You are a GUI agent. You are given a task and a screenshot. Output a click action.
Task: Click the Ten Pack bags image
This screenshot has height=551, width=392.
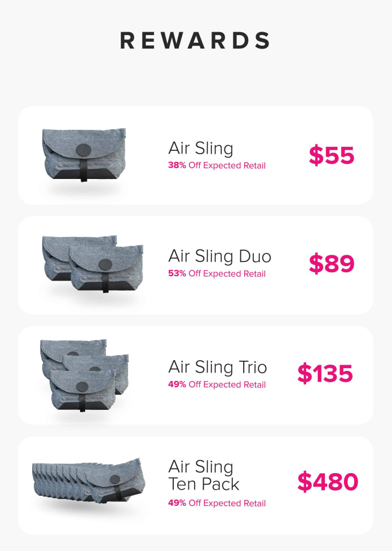tap(89, 480)
